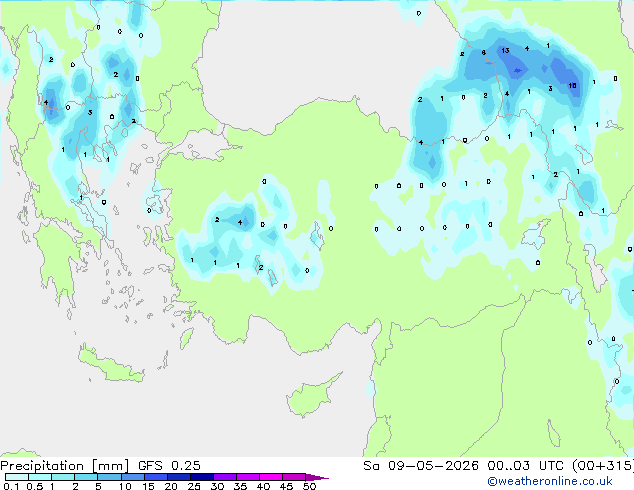Click the above-50 arrow end of legend

tap(317, 477)
